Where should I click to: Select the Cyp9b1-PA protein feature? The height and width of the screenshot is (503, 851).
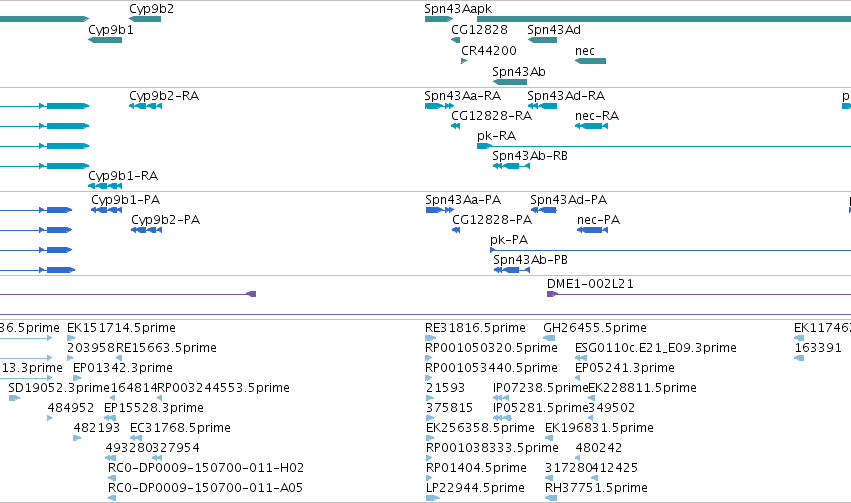(106, 210)
